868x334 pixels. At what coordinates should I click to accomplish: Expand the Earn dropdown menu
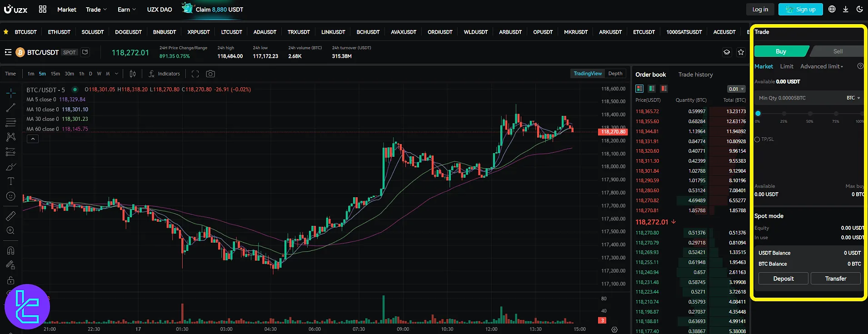tap(127, 9)
